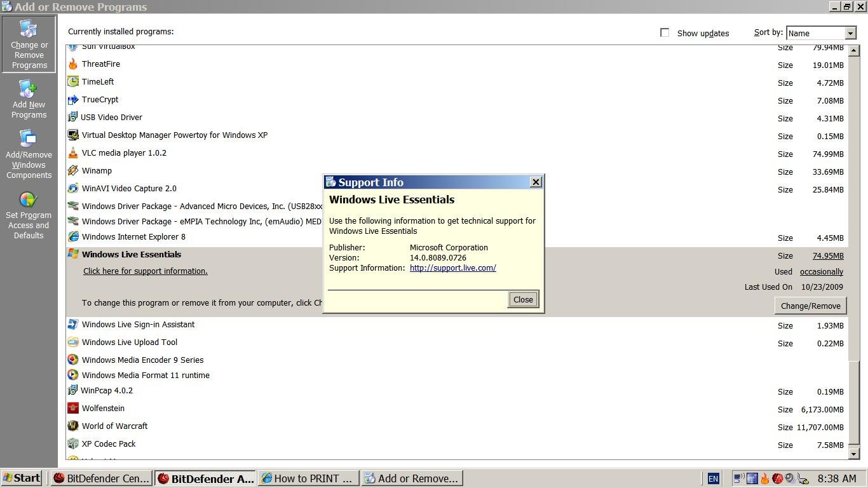Click ThreatFire flame icon in system tray
868x488 pixels.
(x=765, y=478)
